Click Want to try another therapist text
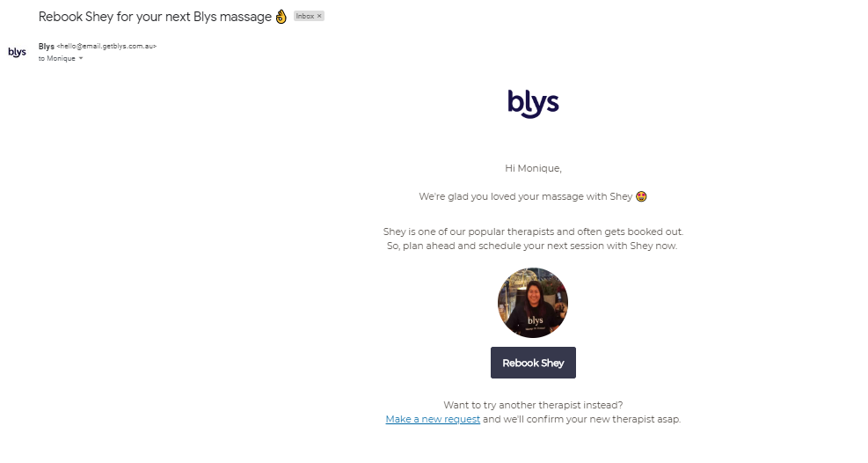This screenshot has width=868, height=463. click(x=533, y=405)
